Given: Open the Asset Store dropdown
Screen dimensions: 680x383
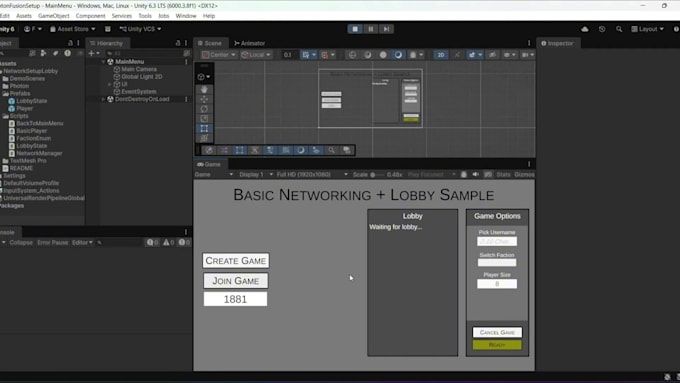Looking at the screenshot, I should tap(72, 29).
